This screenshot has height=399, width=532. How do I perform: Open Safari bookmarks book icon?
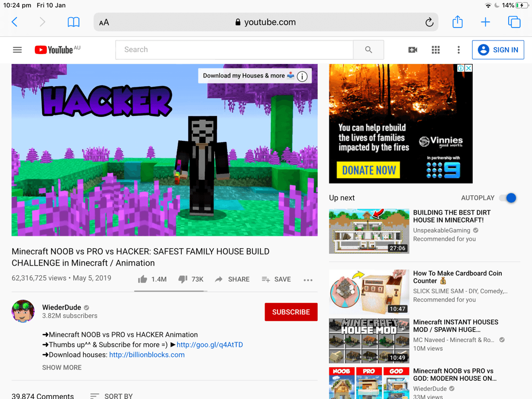(x=74, y=22)
